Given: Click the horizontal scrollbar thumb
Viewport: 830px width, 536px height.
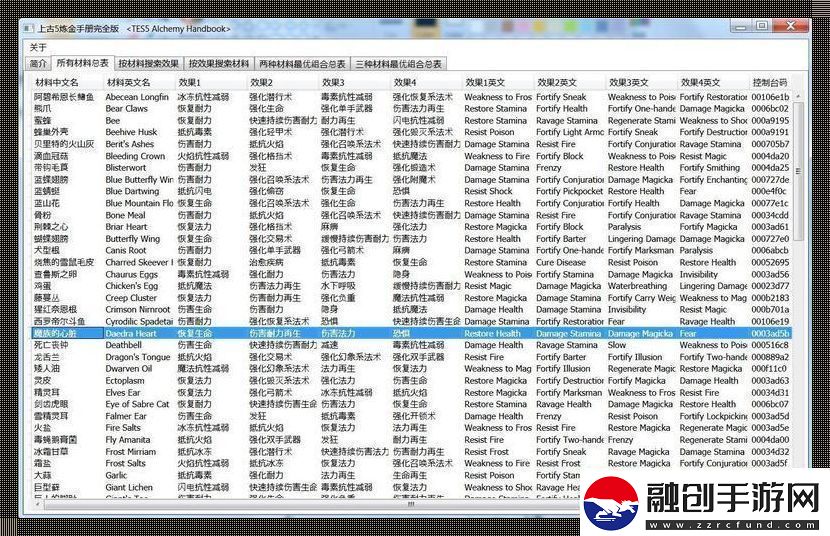Looking at the screenshot, I should click(x=411, y=504).
